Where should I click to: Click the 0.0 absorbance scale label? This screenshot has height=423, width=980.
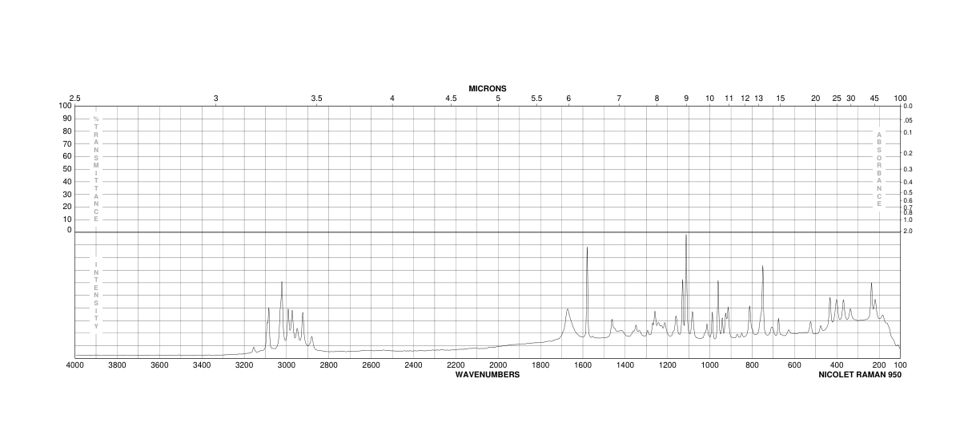click(x=908, y=106)
